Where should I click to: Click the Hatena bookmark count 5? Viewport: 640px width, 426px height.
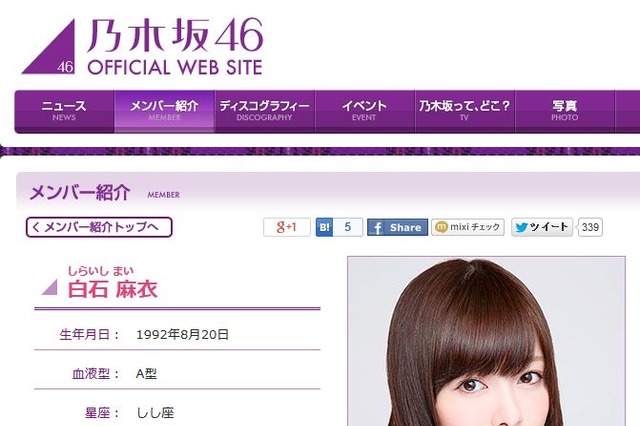348,227
